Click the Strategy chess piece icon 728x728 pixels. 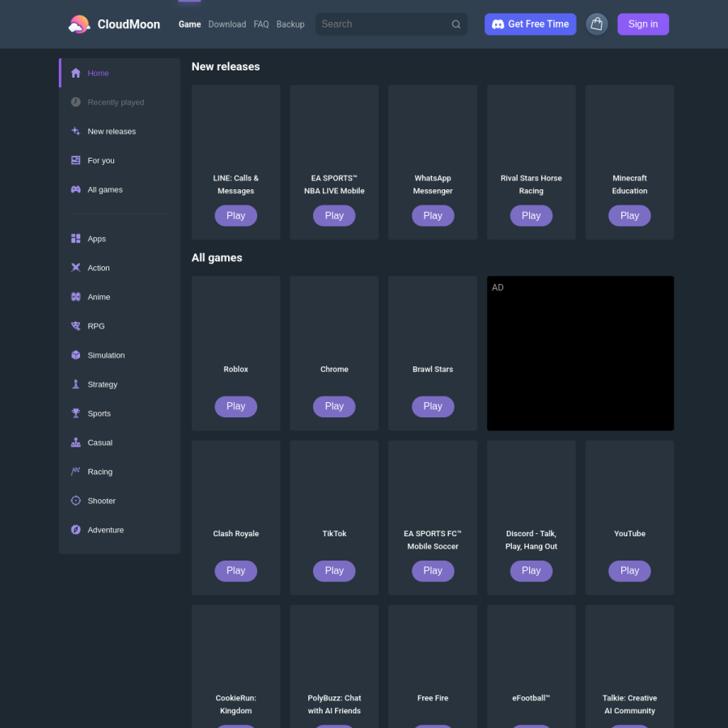[76, 384]
